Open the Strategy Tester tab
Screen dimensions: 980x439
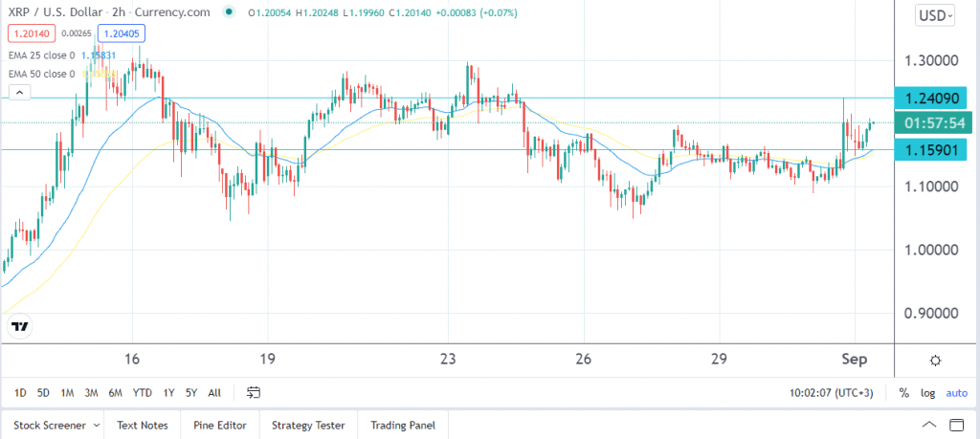(308, 426)
